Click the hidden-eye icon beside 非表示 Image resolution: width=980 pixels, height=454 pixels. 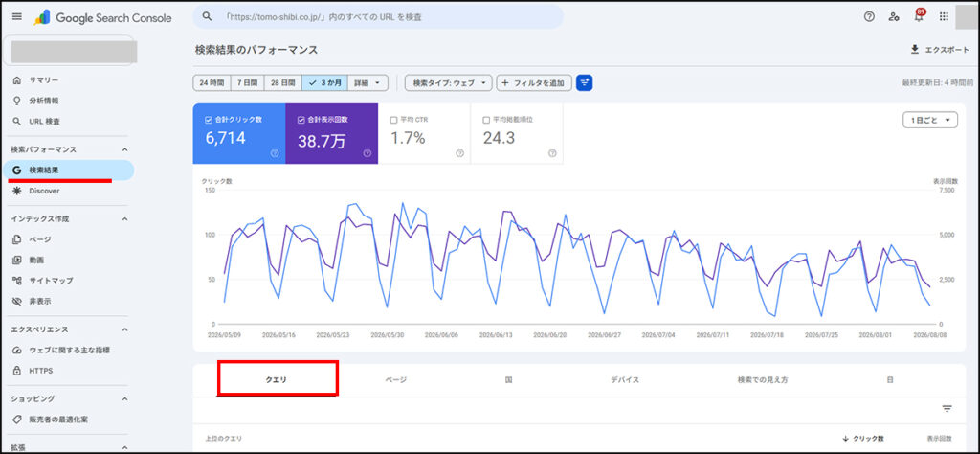click(17, 301)
